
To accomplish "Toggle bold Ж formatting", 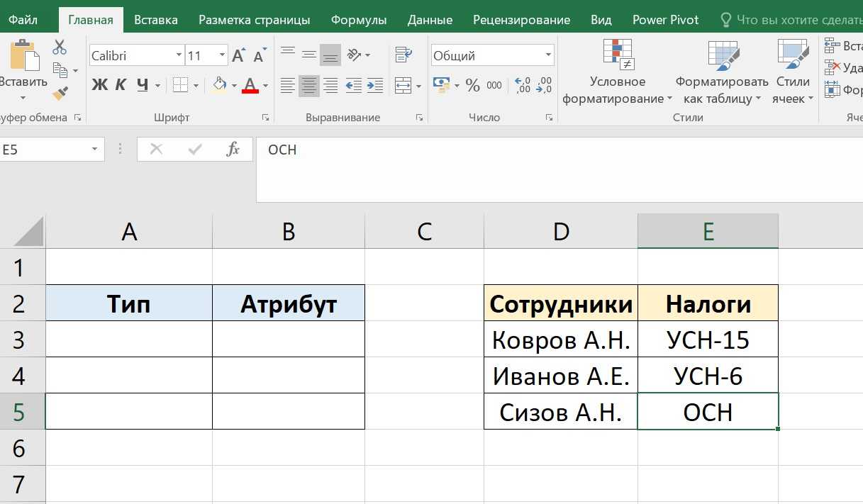I will 100,86.
